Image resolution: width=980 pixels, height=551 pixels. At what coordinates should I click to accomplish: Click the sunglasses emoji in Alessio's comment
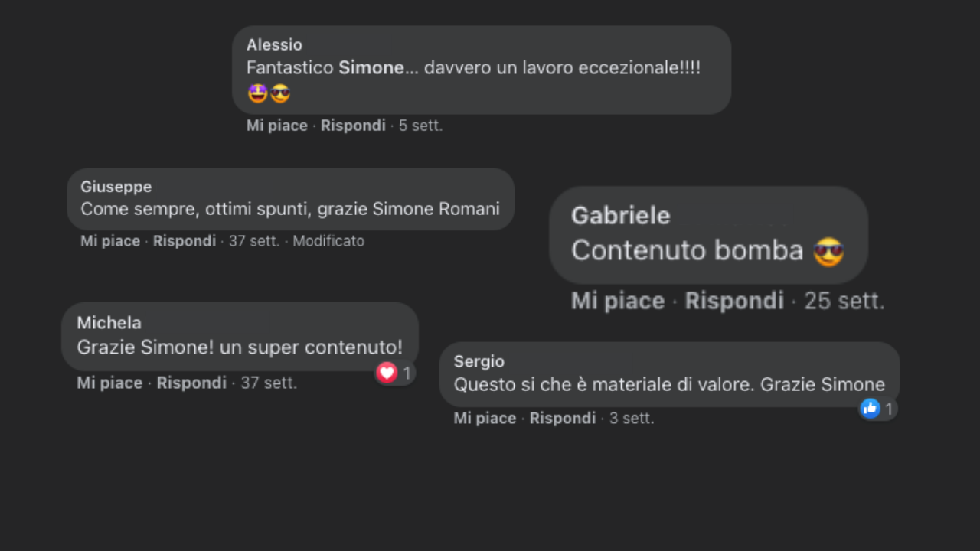[280, 94]
